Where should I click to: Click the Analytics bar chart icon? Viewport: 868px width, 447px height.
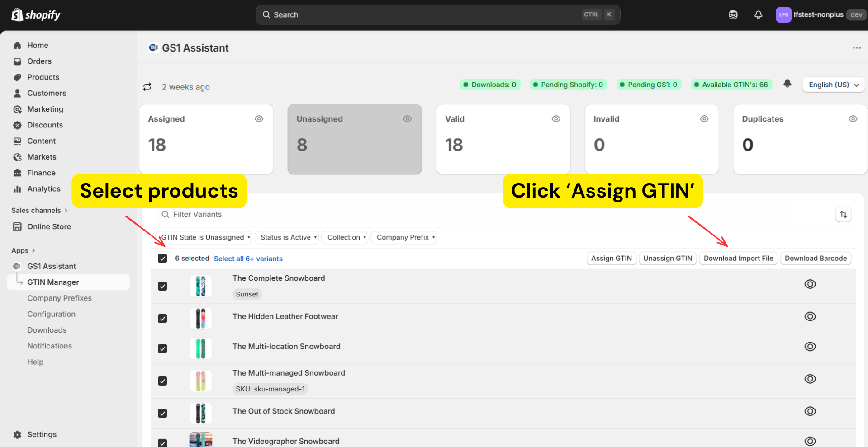(17, 189)
